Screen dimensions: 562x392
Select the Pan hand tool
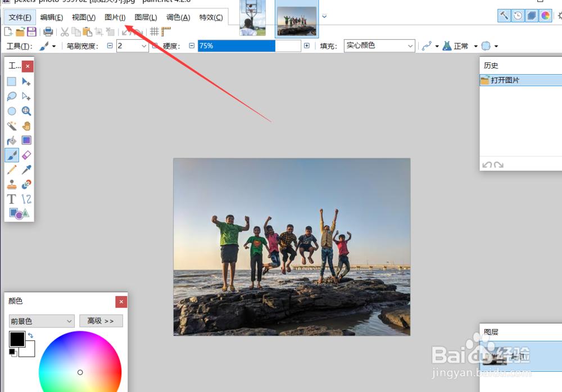(x=26, y=126)
